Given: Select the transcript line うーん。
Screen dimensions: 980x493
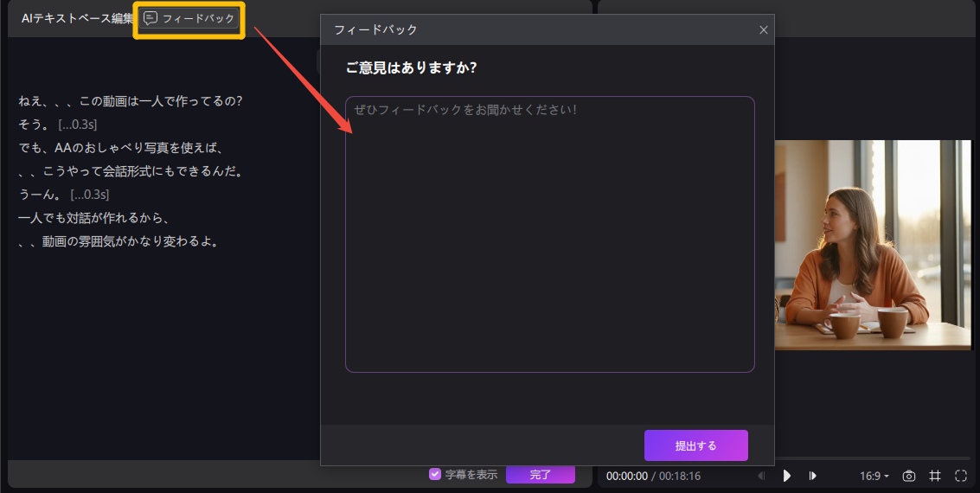Looking at the screenshot, I should point(40,195).
